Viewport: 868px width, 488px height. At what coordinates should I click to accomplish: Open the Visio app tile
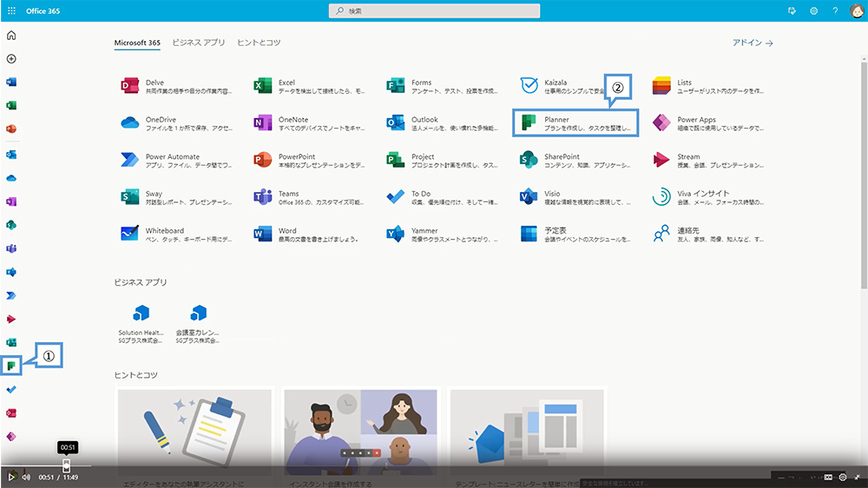tap(575, 197)
